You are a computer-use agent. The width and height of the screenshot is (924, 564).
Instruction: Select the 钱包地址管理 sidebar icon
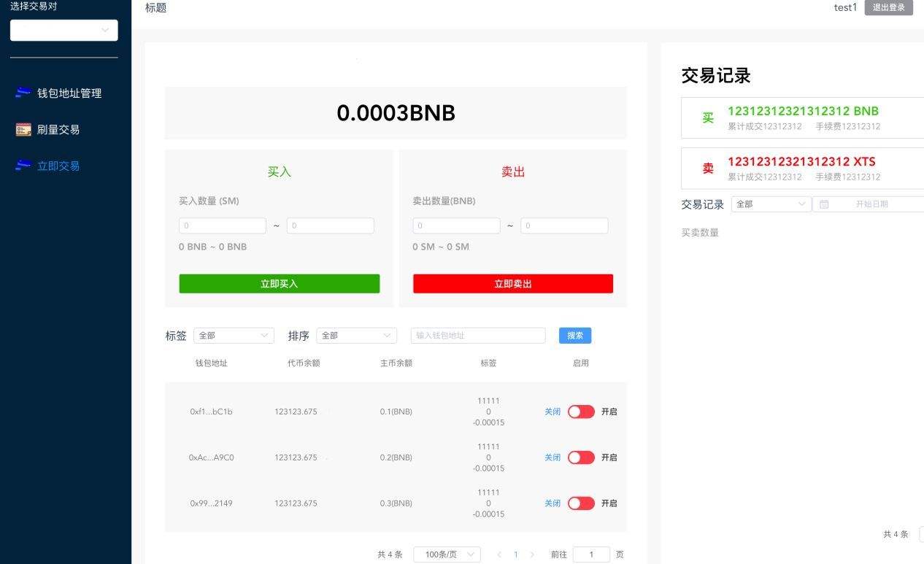point(23,92)
